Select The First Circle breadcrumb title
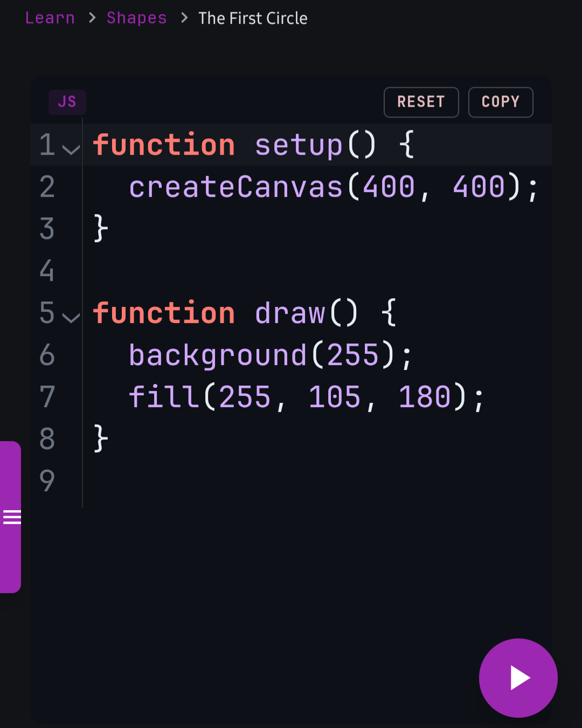This screenshot has height=728, width=582. coord(253,18)
